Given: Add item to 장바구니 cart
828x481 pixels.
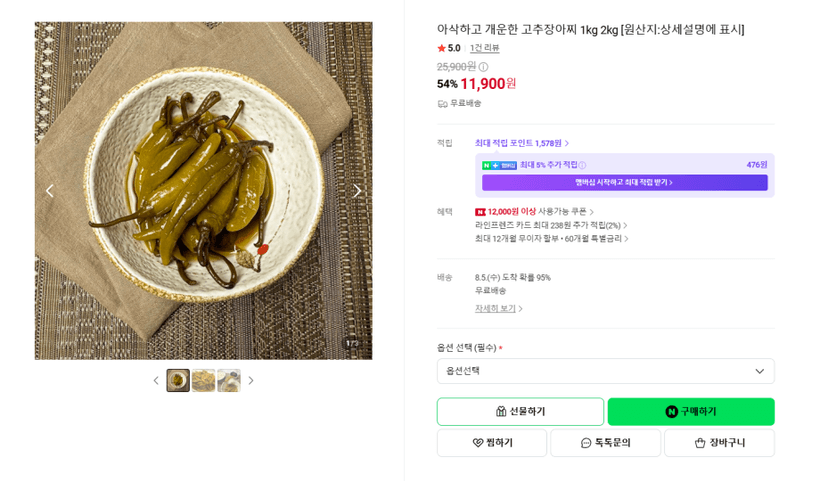Looking at the screenshot, I should pyautogui.click(x=719, y=442).
